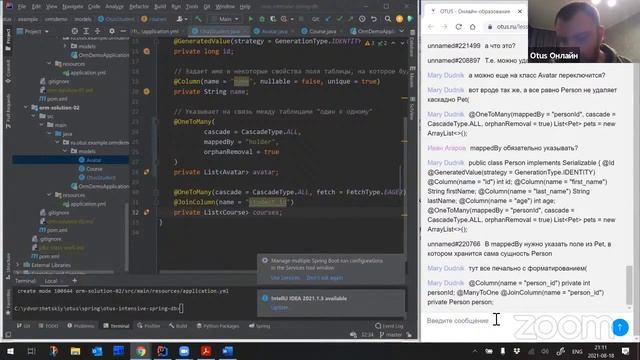
Task: Toggle the Database tool window on right edge
Action: tap(412, 44)
